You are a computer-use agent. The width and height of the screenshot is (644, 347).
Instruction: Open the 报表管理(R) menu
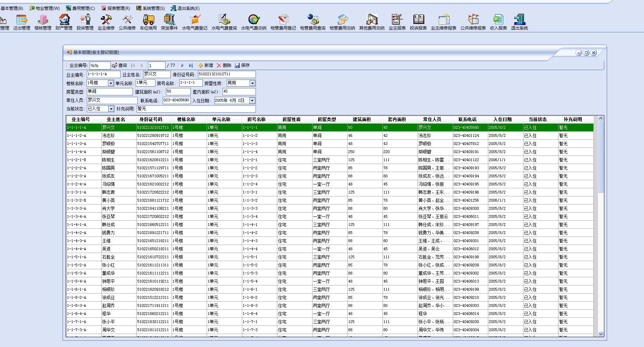(116, 8)
